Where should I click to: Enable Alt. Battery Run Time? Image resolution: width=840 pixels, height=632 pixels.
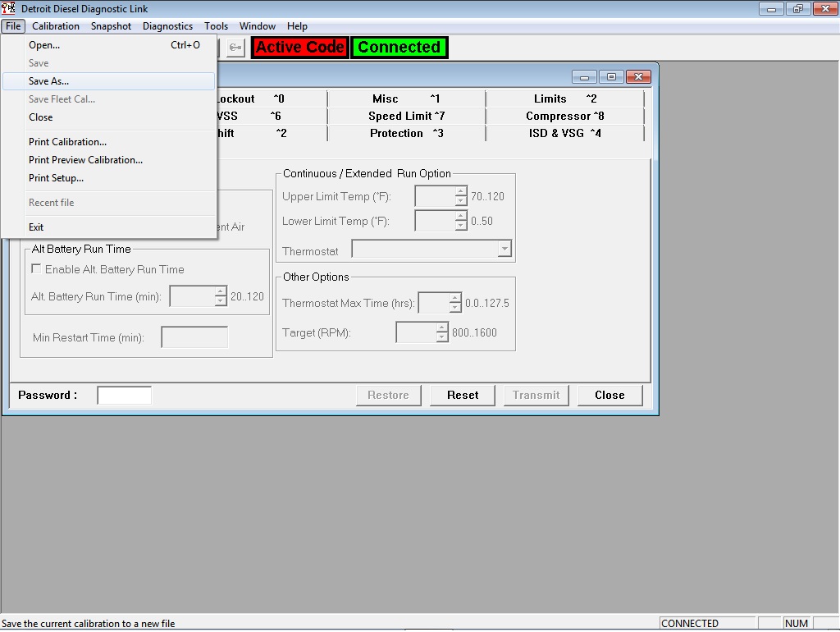36,268
